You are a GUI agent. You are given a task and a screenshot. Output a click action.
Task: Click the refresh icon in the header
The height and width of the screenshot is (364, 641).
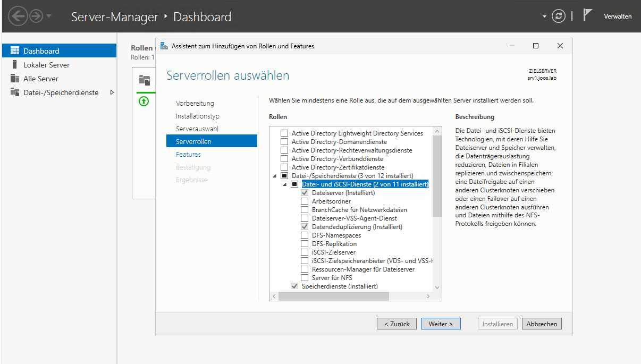558,16
